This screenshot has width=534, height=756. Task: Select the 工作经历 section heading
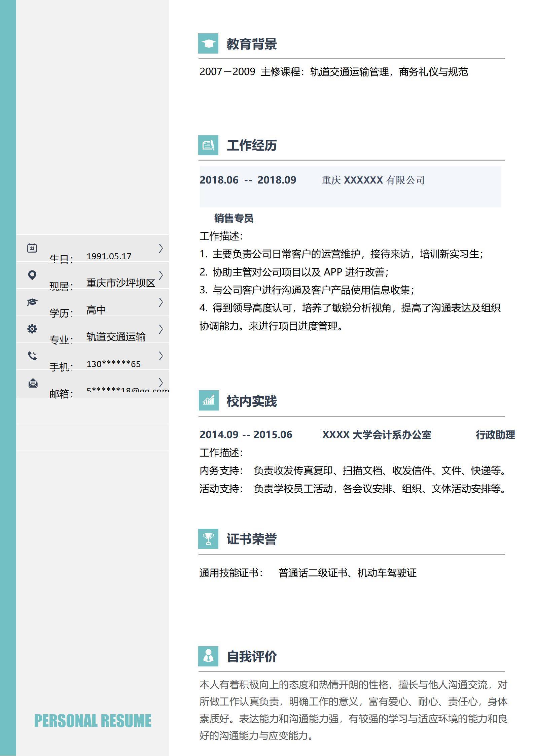pos(252,145)
